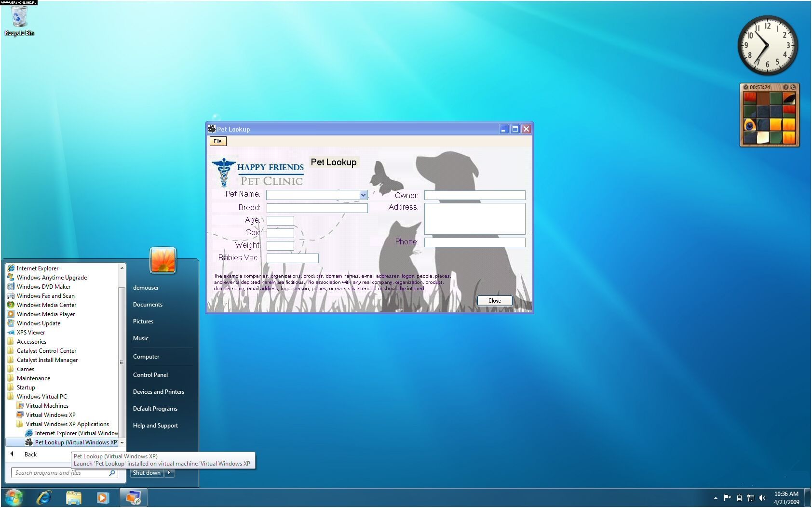
Task: Click the Search programs and files box
Action: tap(60, 473)
